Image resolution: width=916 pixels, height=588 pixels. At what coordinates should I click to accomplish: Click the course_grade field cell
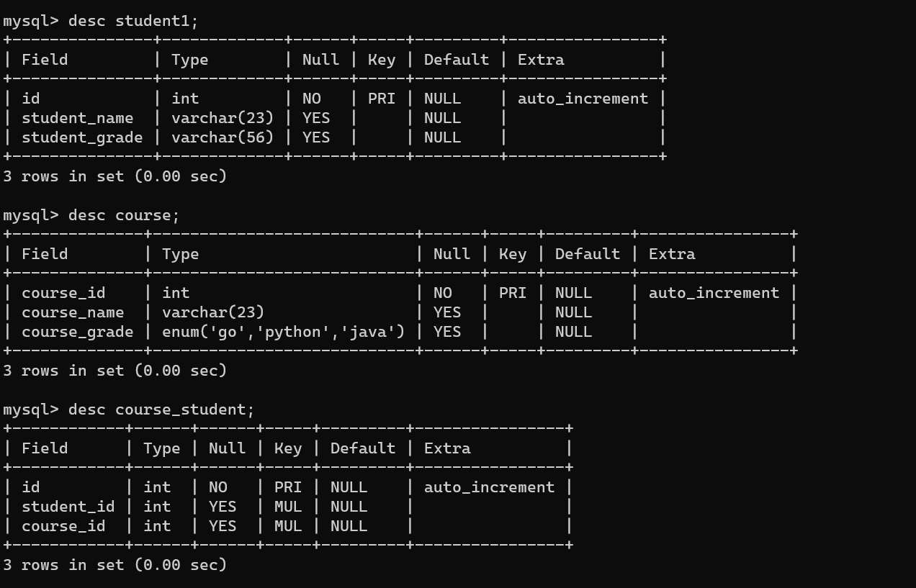pos(78,332)
